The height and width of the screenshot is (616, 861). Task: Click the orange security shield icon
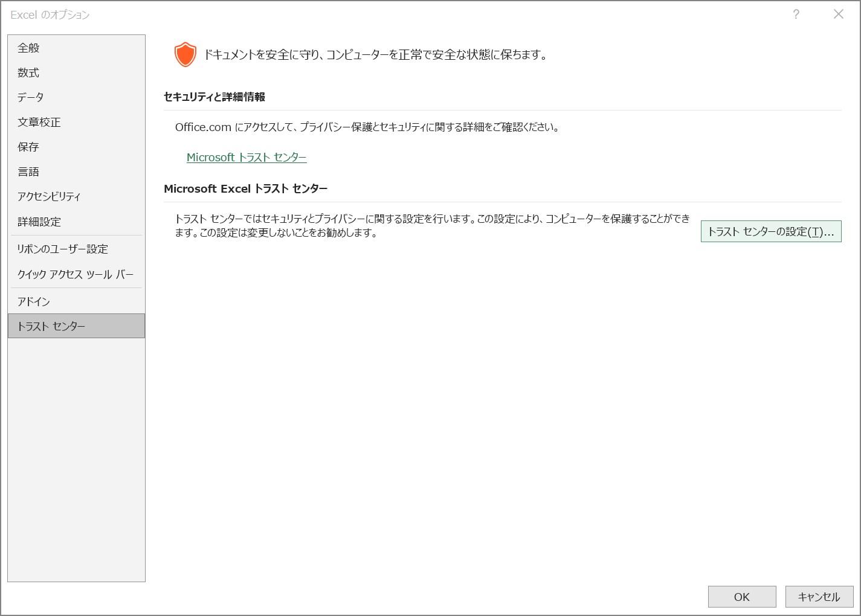pos(185,54)
